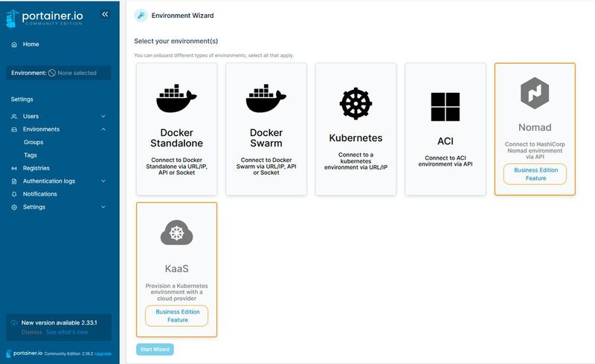The image size is (595, 364).
Task: Click Connect to Docker Swarm description text
Action: pyautogui.click(x=266, y=166)
